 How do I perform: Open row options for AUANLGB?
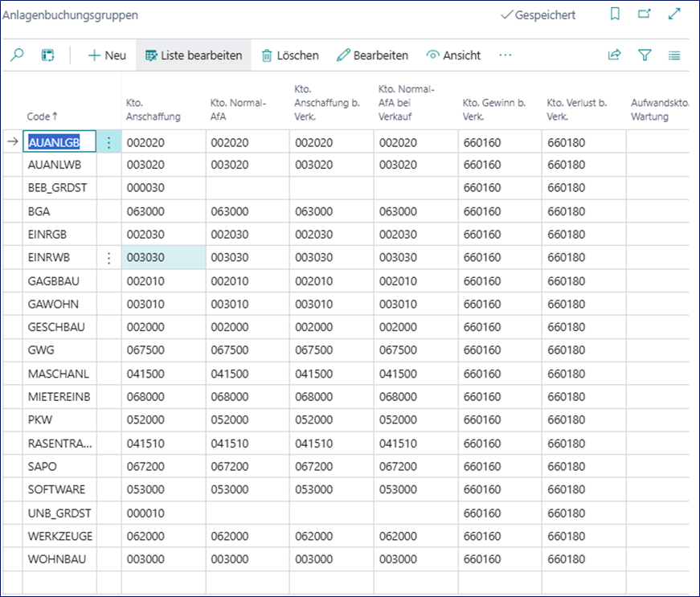click(x=108, y=142)
